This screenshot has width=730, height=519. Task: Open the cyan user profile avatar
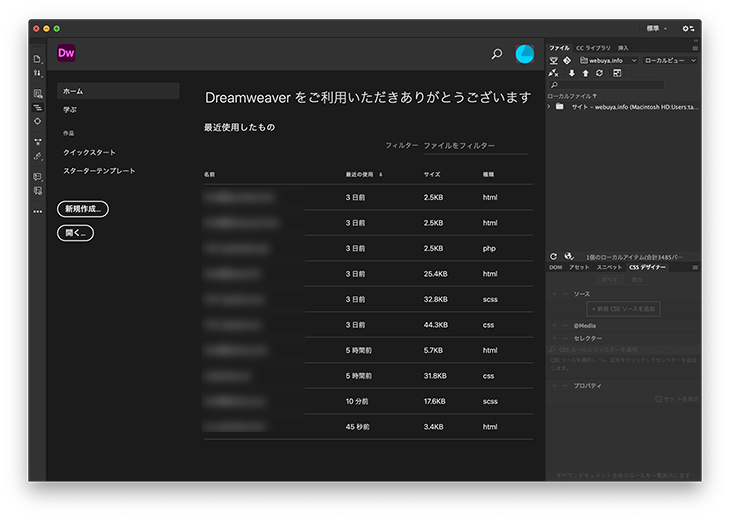[525, 54]
